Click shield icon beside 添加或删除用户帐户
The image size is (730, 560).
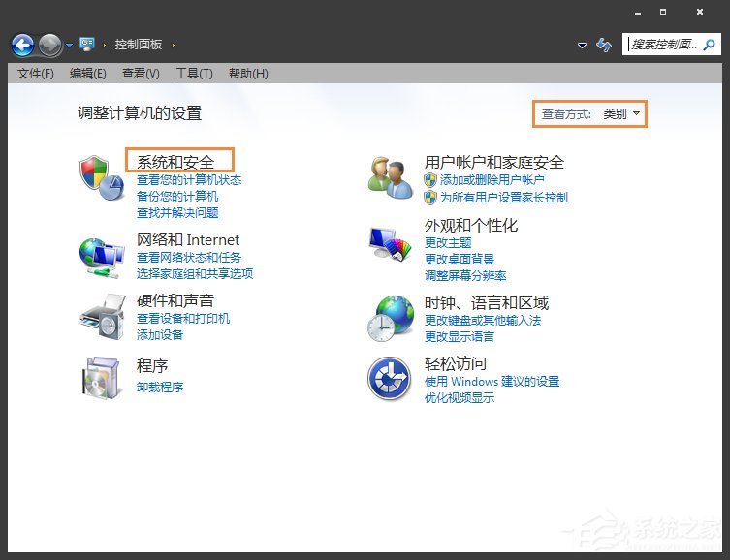(x=430, y=180)
